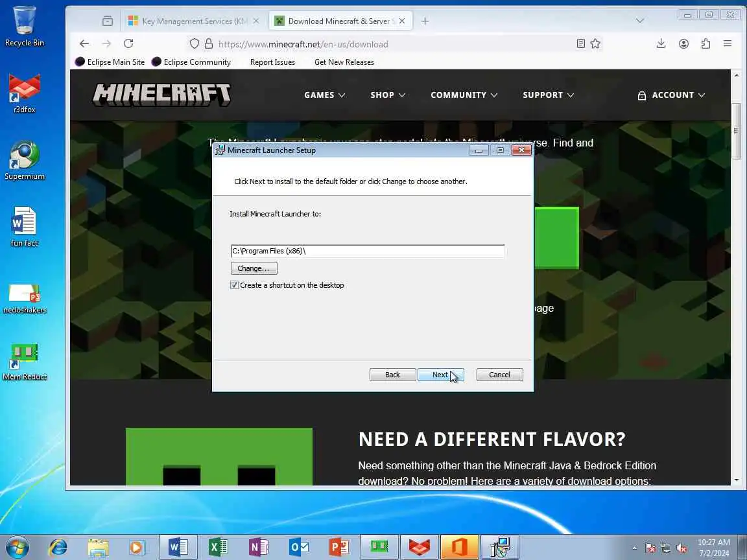The height and width of the screenshot is (560, 747).
Task: Click the Back button in setup dialog
Action: (392, 375)
